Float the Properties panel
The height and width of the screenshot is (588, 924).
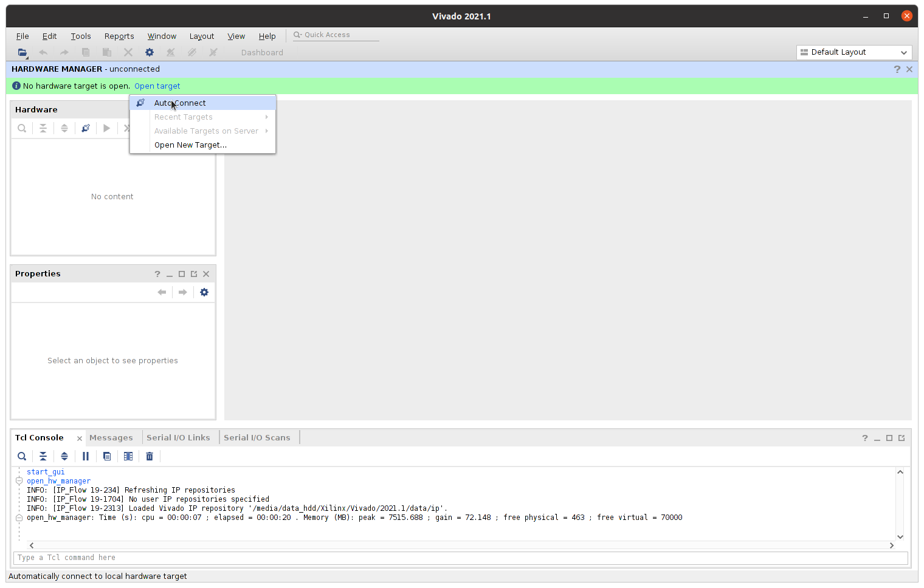[x=194, y=274]
